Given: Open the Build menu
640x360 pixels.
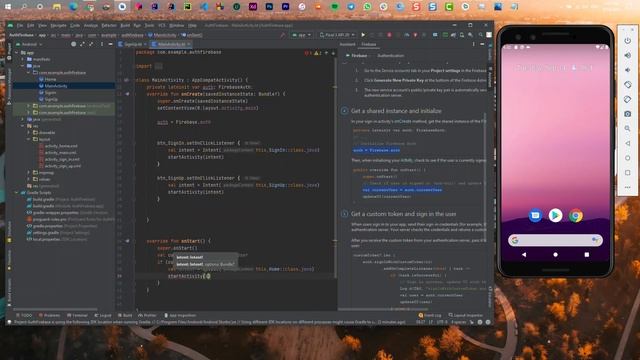Looking at the screenshot, I should pos(125,25).
